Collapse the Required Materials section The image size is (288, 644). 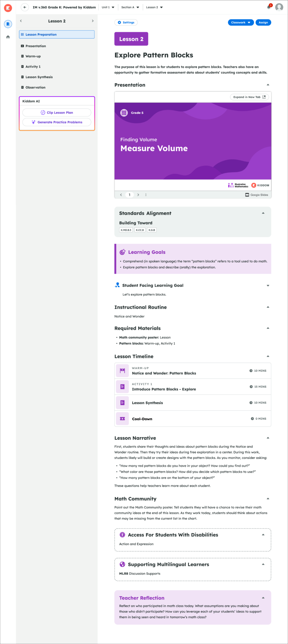[268, 328]
